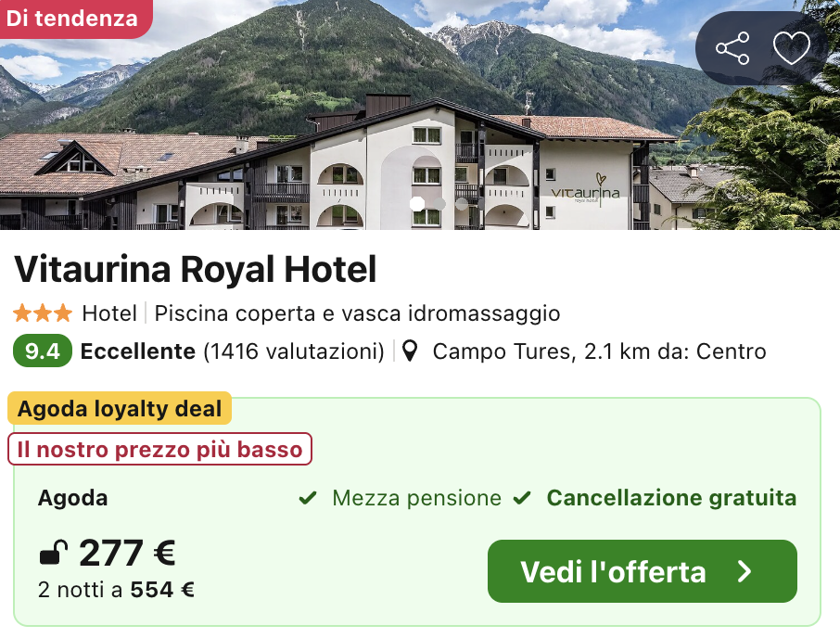The width and height of the screenshot is (840, 638).
Task: Click the share icon on hotel photo
Action: (732, 48)
